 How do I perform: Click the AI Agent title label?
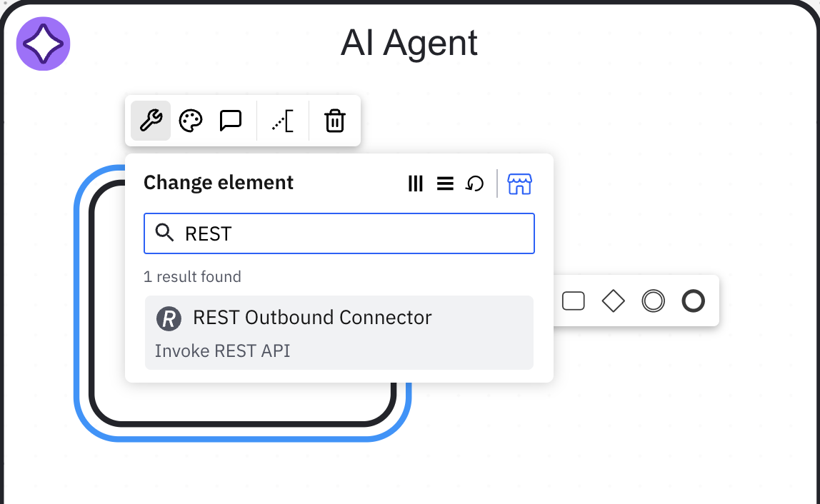(x=409, y=43)
